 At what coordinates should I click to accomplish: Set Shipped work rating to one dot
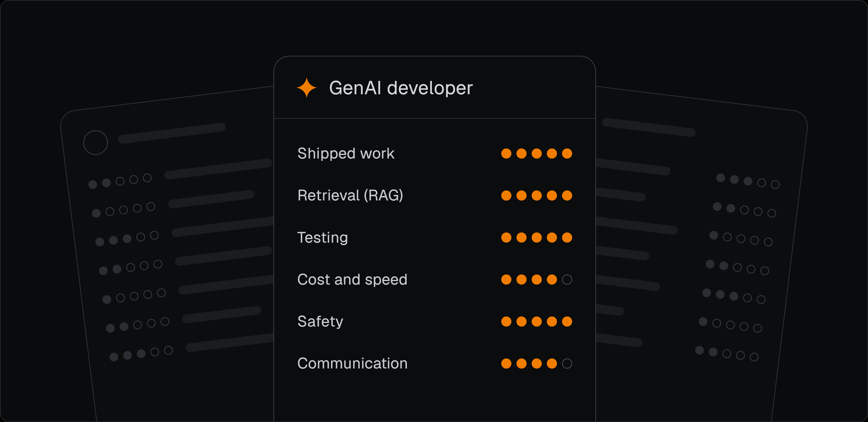point(506,153)
